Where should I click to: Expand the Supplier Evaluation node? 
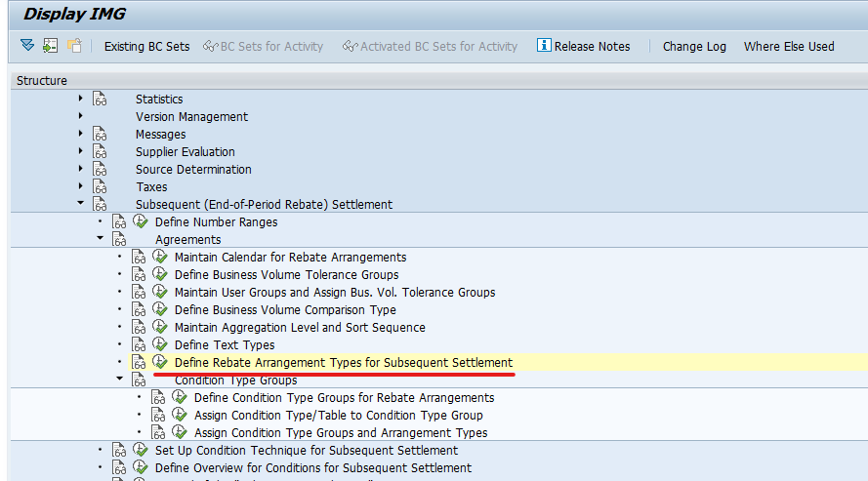pos(80,151)
